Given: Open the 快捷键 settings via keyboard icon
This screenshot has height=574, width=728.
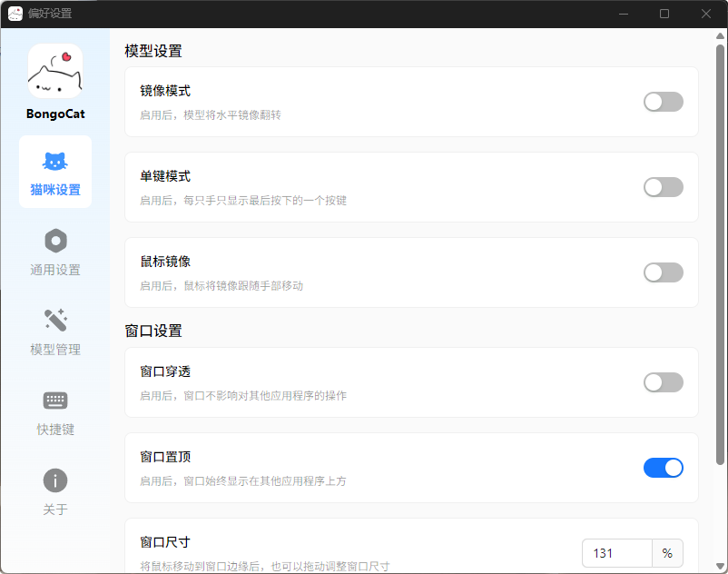Looking at the screenshot, I should (x=55, y=412).
